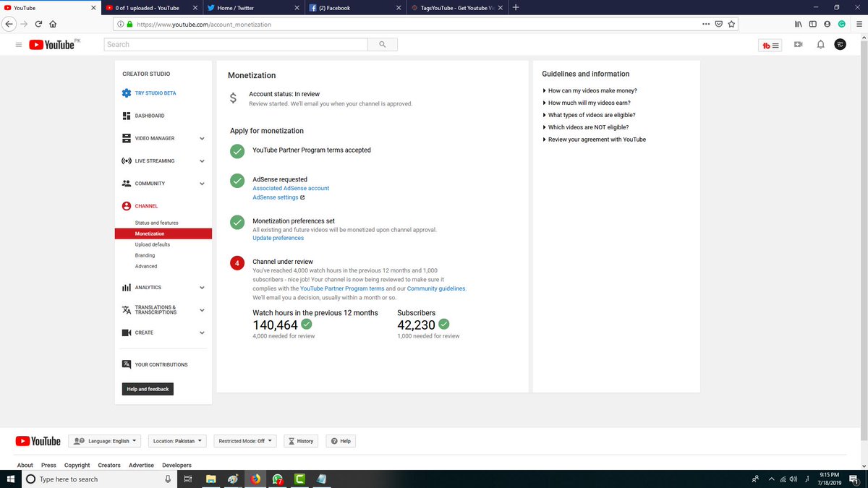
Task: Click the browser home icon
Action: 53,23
